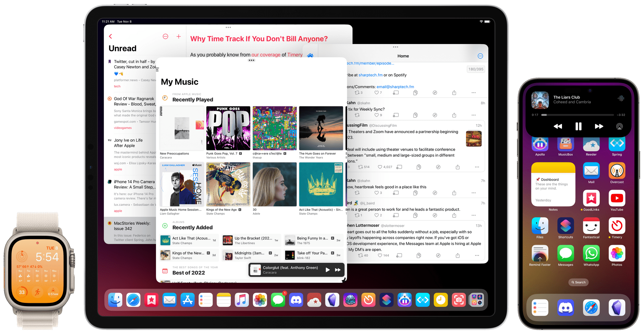This screenshot has height=335, width=644.
Task: Open the app library folder in iPad dock
Action: tap(477, 300)
